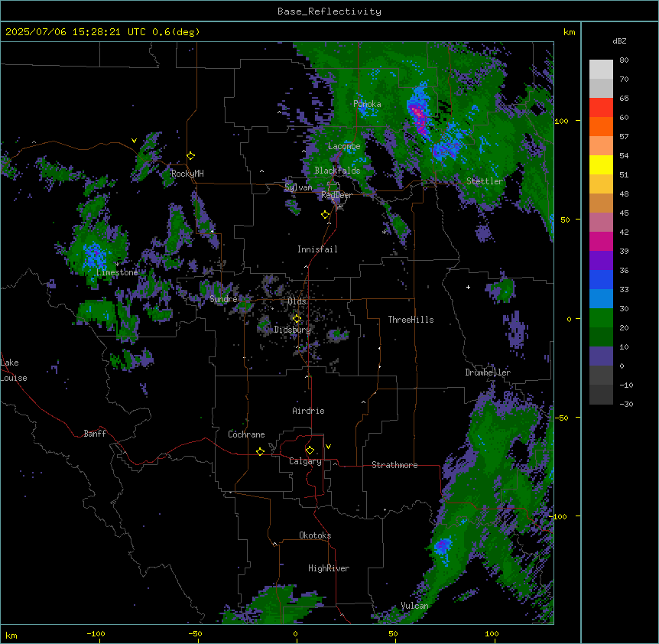Click the Drumheller label

(488, 372)
